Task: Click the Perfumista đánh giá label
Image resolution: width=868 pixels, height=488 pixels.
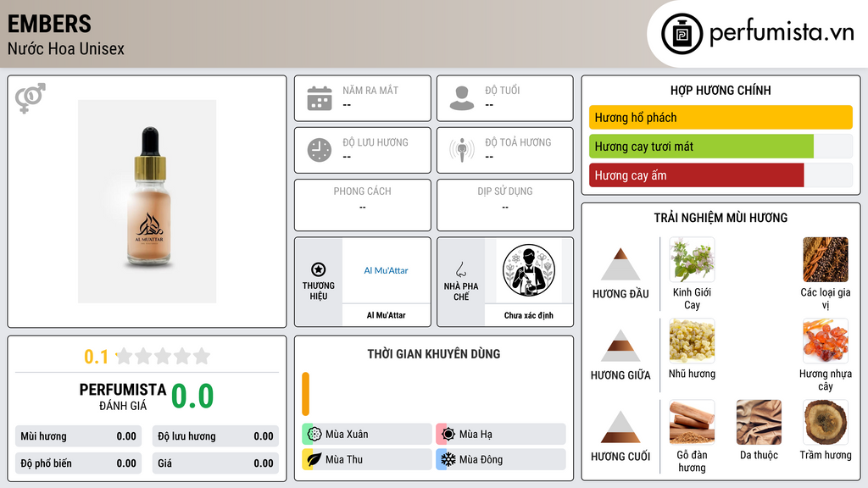Action: point(123,396)
